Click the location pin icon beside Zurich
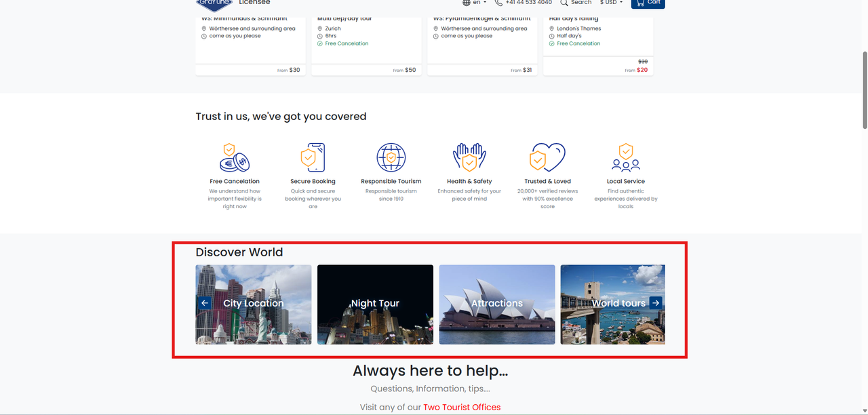868x415 pixels. point(319,28)
